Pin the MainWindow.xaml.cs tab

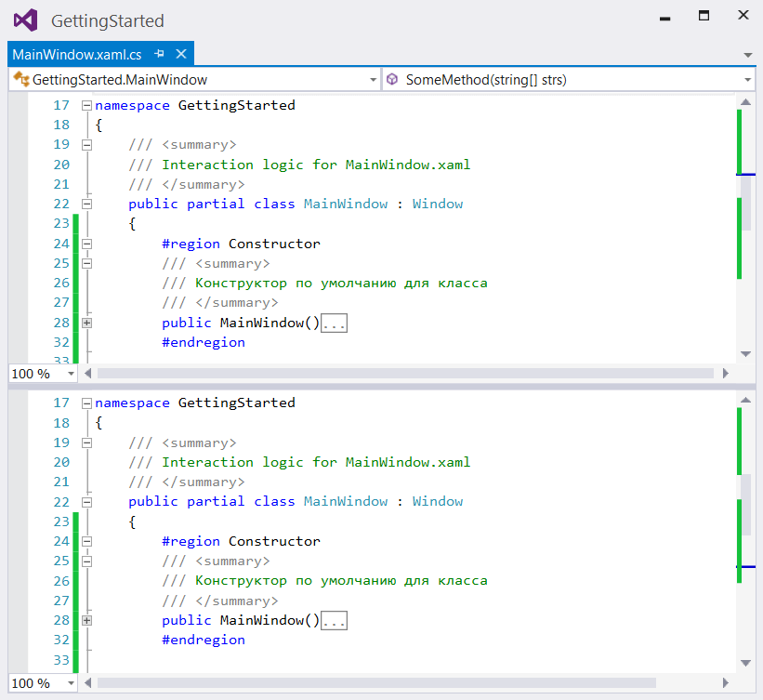tap(160, 54)
